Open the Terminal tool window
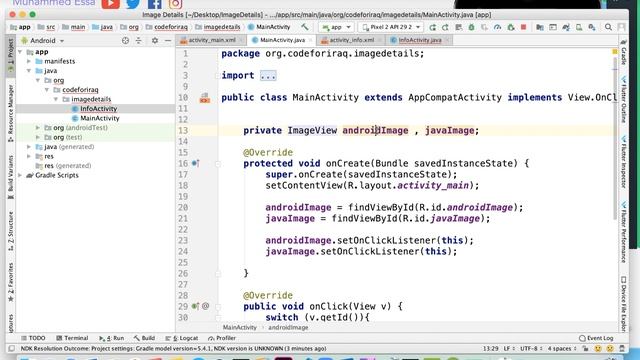The width and height of the screenshot is (640, 360). [x=72, y=338]
